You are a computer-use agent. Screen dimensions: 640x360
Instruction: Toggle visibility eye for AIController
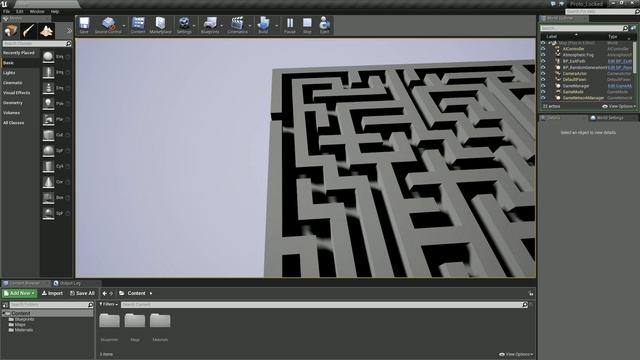[543, 49]
